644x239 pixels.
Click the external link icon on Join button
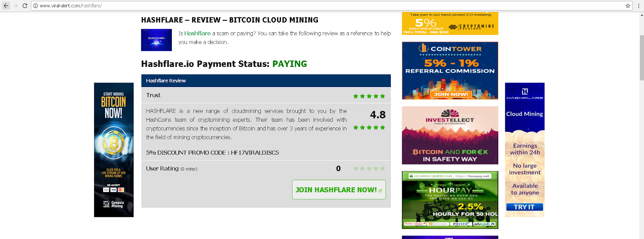pyautogui.click(x=380, y=191)
